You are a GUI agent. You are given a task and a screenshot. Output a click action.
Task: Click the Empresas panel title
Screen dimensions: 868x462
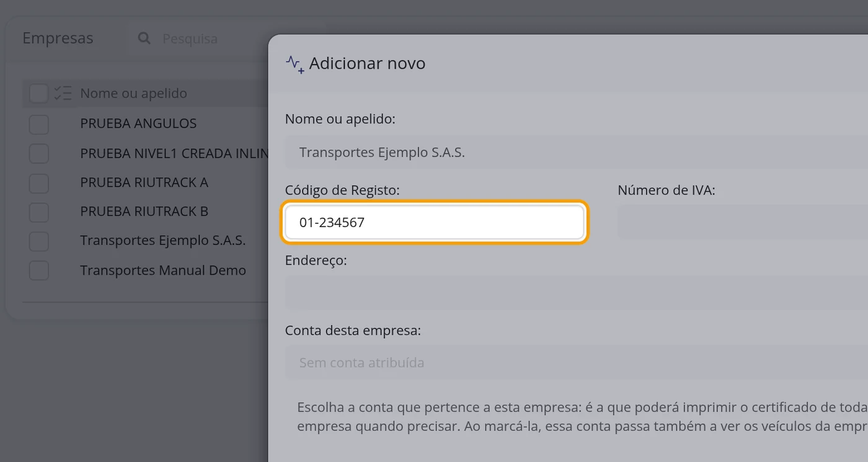click(x=58, y=38)
